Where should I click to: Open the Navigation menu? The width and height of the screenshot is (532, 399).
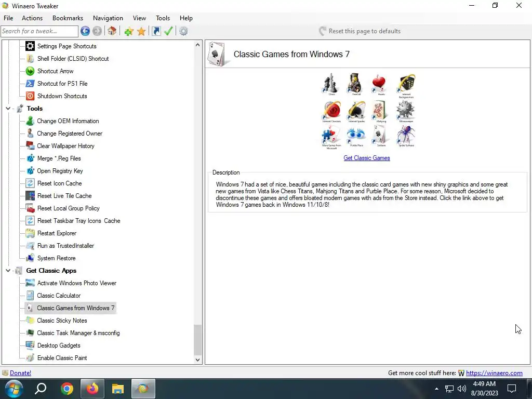[108, 18]
